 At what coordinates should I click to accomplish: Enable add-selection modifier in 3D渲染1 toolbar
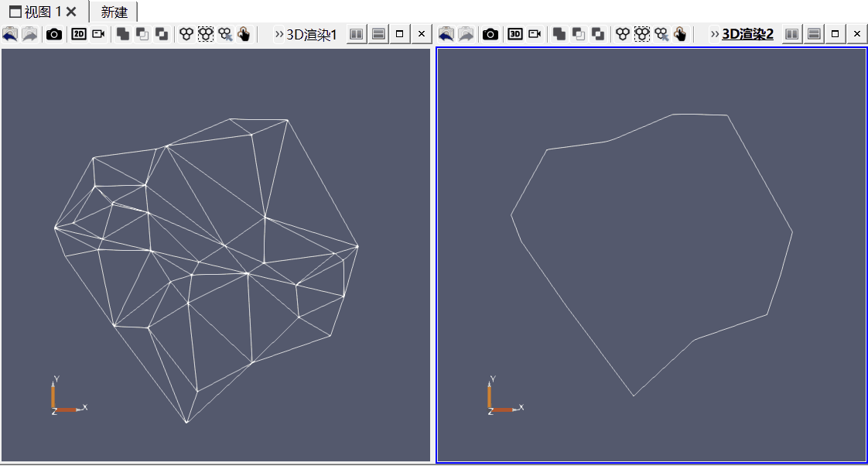(x=123, y=34)
